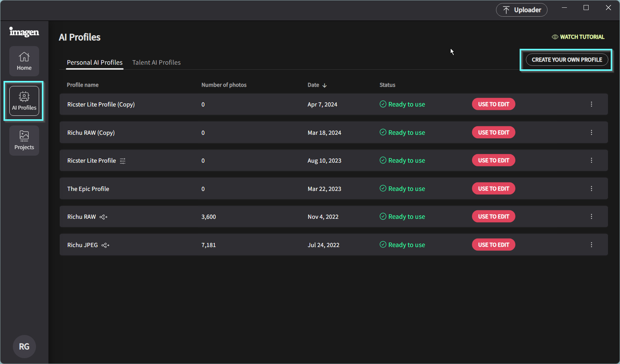Use Ricster Lite Profile (Copy) to edit
Screen dimensions: 620x364
(x=494, y=104)
